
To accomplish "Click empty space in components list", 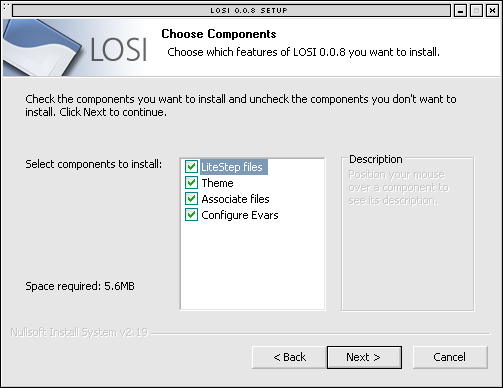I will [252, 267].
